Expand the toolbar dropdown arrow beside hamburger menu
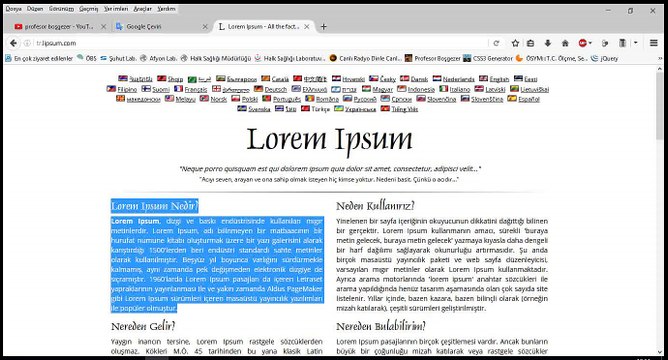668x360 pixels. [636, 43]
